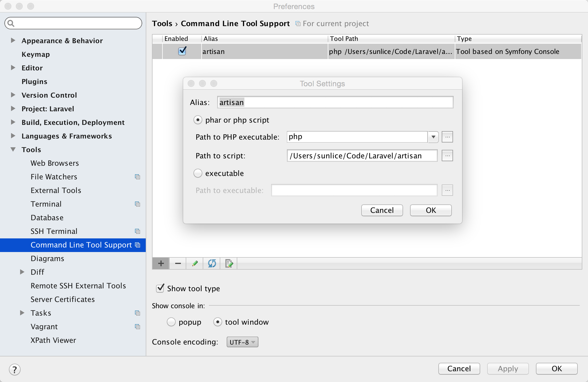Click the browse PHP executable (...) button
The image size is (588, 382).
pos(447,137)
